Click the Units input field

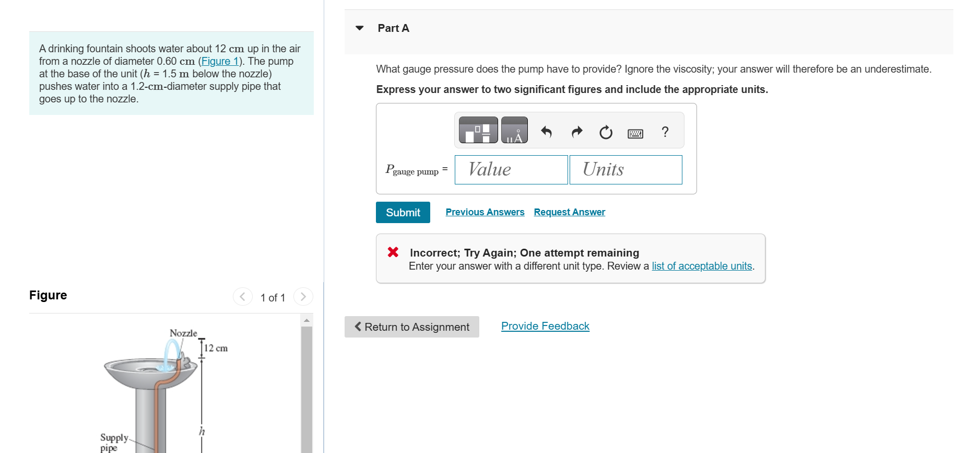[x=626, y=170]
